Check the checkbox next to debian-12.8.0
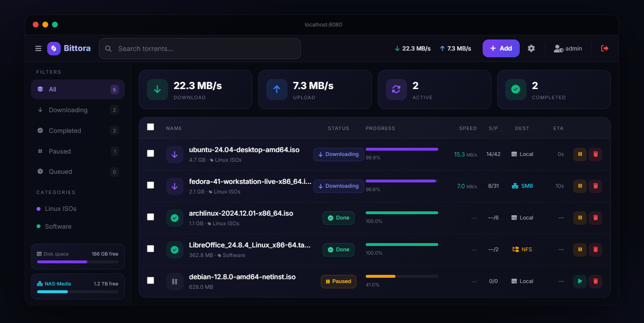644x323 pixels. 150,281
